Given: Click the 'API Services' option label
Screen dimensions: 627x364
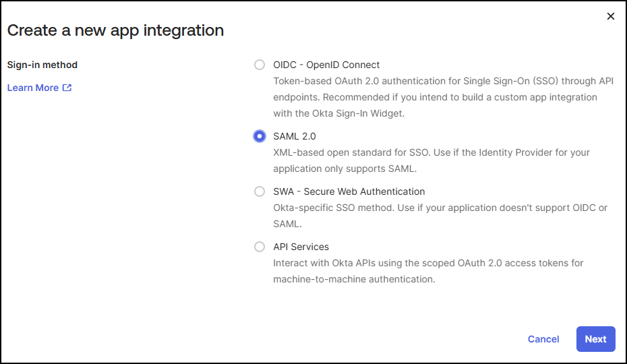Looking at the screenshot, I should click(301, 247).
